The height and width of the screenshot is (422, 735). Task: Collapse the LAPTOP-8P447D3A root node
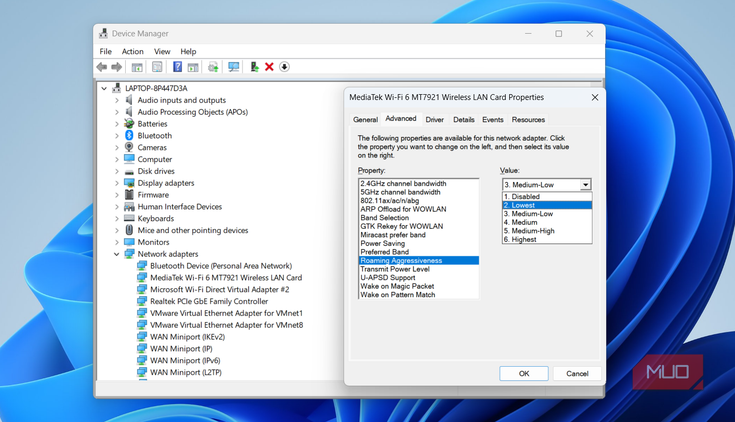click(104, 88)
